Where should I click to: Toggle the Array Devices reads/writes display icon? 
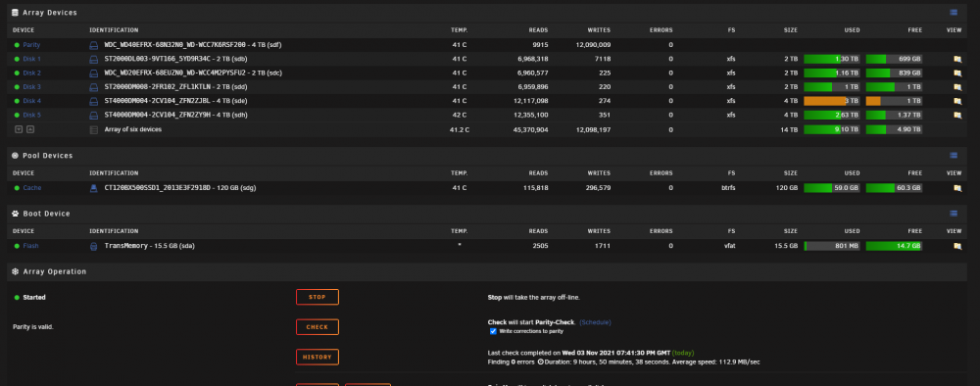tap(954, 12)
